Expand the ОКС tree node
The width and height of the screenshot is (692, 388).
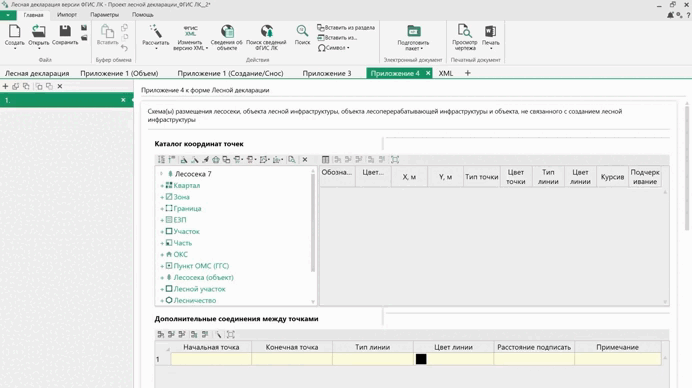click(x=162, y=255)
